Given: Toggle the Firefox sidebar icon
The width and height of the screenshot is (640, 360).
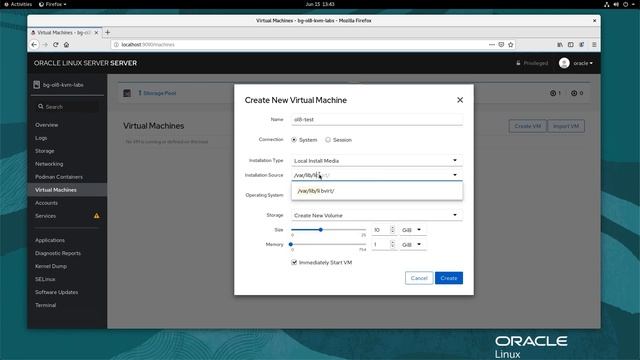Looking at the screenshot, I should [x=571, y=44].
